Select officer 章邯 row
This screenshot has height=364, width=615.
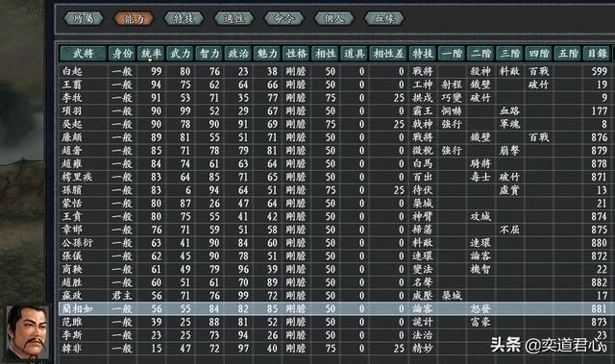click(x=335, y=230)
